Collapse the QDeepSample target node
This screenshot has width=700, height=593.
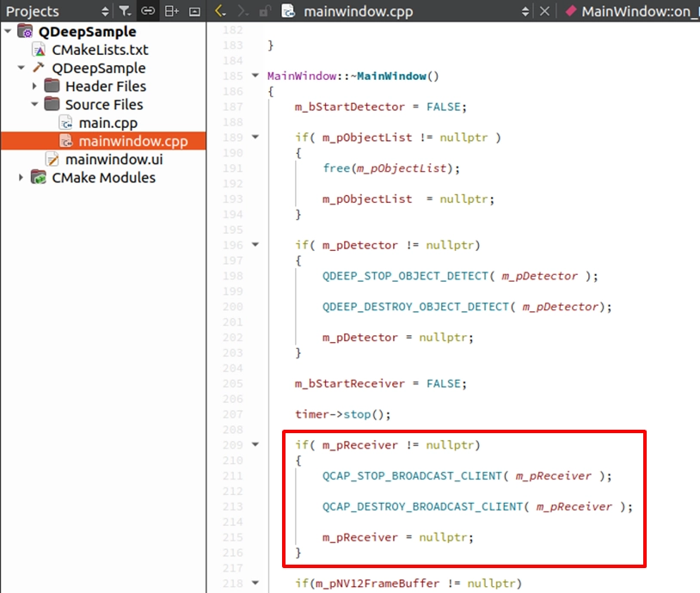point(21,68)
